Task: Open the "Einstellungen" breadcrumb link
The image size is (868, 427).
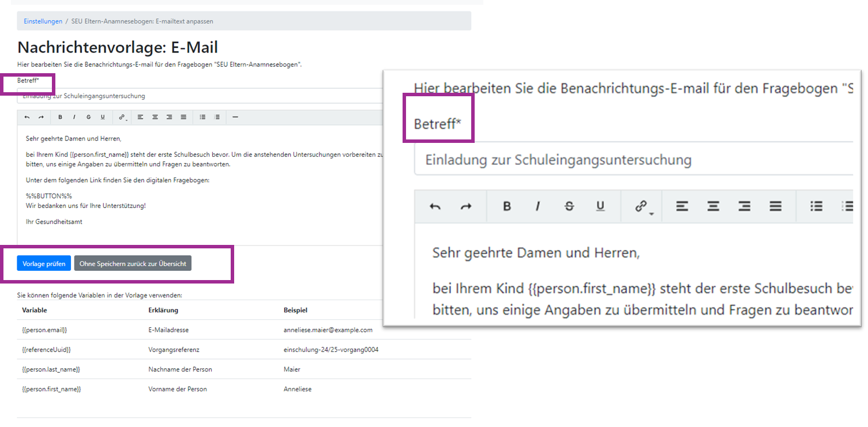Action: (43, 21)
